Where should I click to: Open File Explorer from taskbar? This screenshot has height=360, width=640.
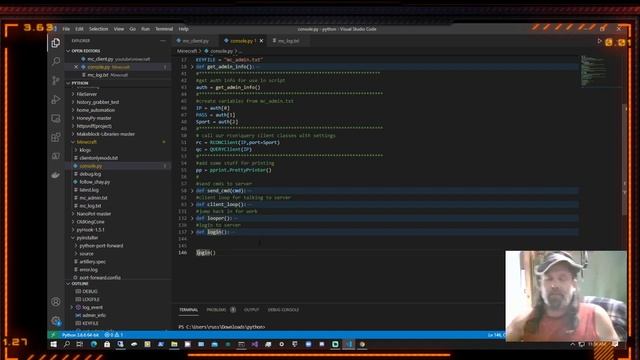(174, 344)
